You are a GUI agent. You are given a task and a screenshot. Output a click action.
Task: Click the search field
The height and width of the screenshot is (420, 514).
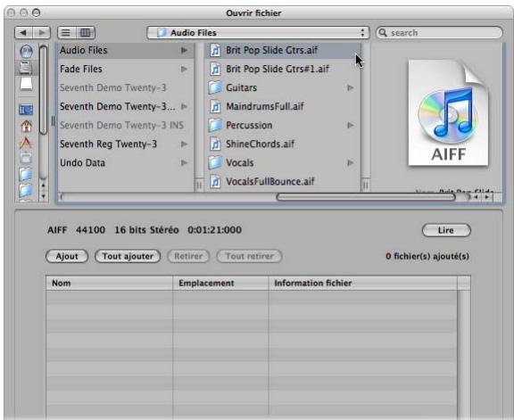439,33
